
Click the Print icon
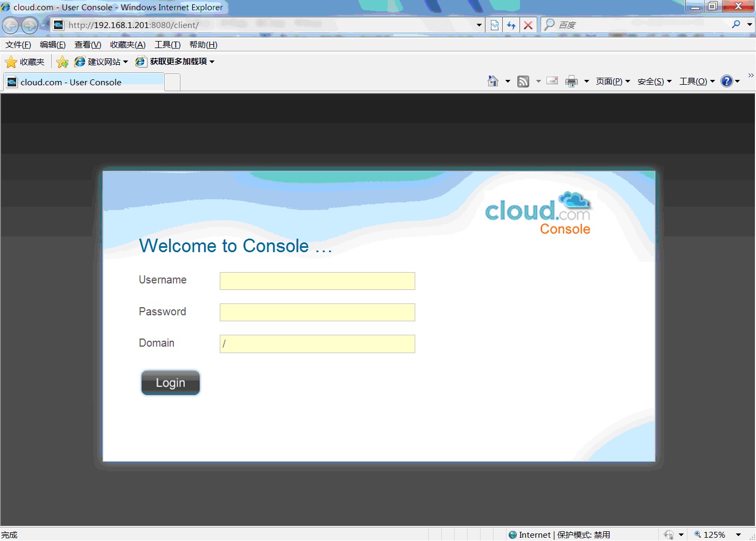click(571, 80)
